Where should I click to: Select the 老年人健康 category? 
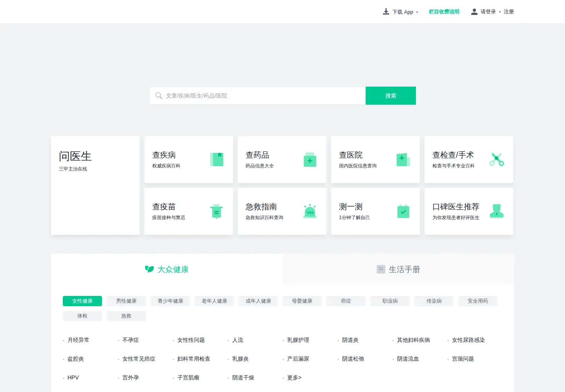click(x=214, y=301)
